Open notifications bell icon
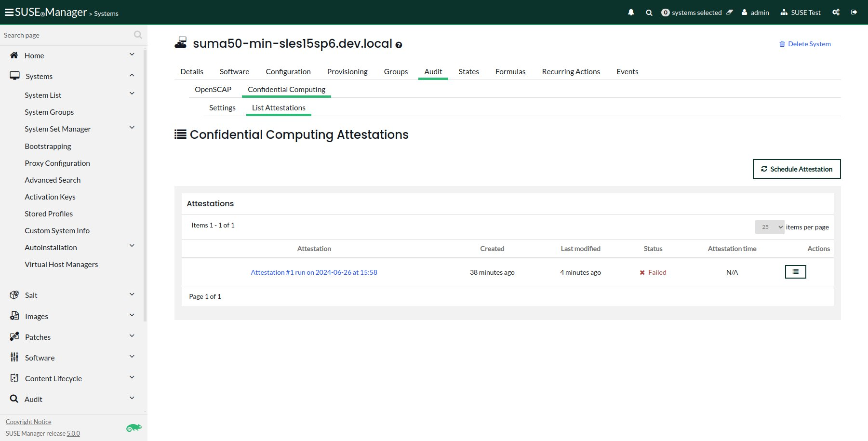The image size is (868, 441). pyautogui.click(x=631, y=13)
